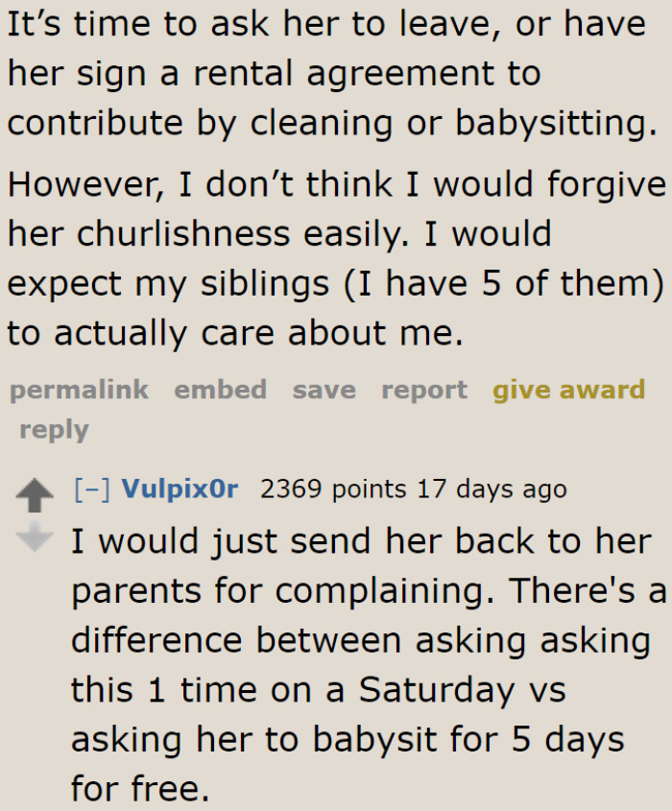Click the gold 'give award' option
This screenshot has width=672, height=811.
[568, 390]
